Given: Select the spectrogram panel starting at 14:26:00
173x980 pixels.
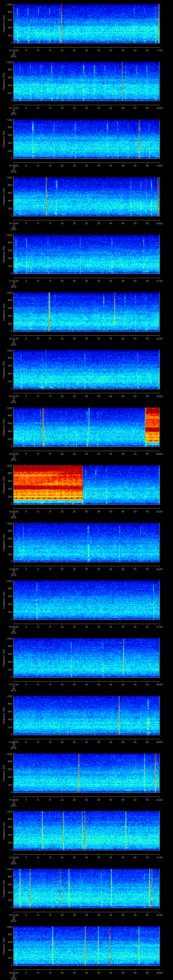Looking at the screenshot, I should point(87,600).
